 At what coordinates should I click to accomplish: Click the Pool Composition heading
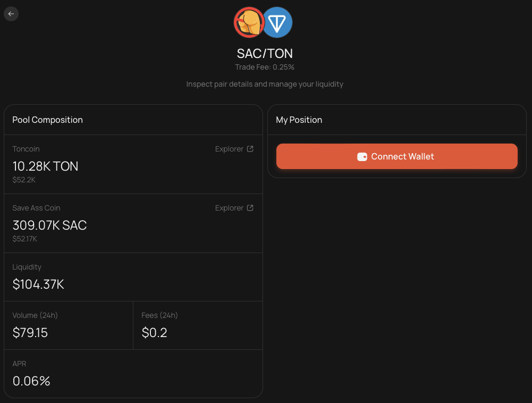(x=47, y=120)
